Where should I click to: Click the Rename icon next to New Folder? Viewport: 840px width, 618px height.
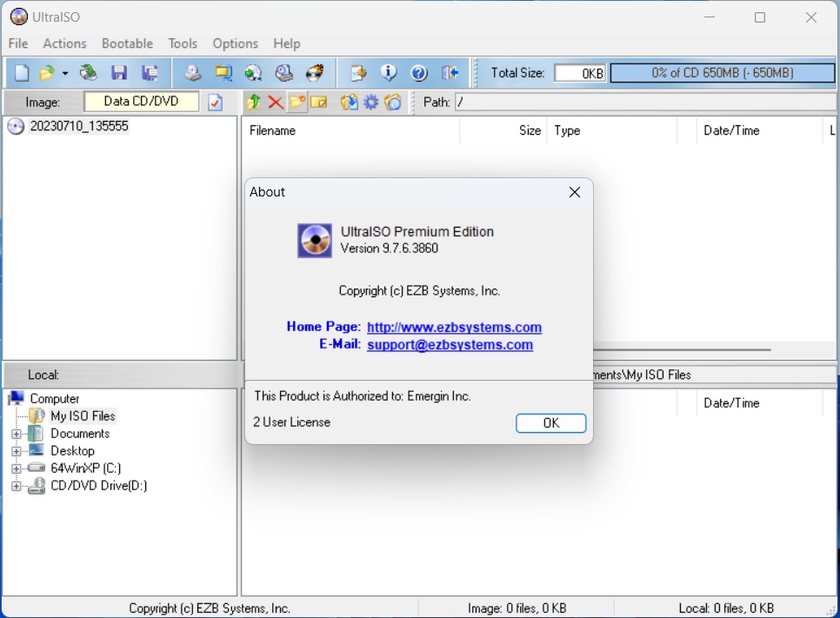[x=319, y=102]
